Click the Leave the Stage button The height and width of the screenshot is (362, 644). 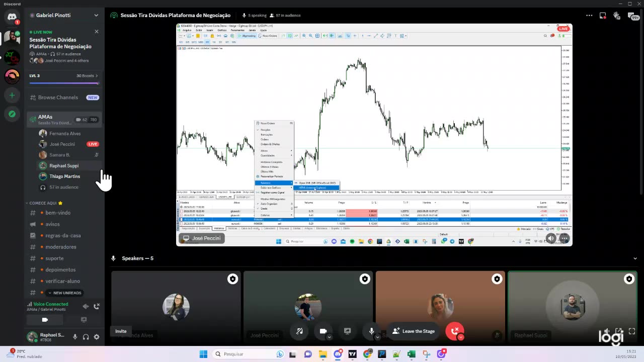point(414,331)
